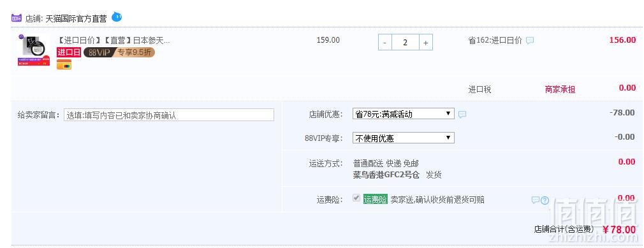Click the Tmall International store logo icon
The height and width of the screenshot is (248, 644).
pyautogui.click(x=17, y=18)
